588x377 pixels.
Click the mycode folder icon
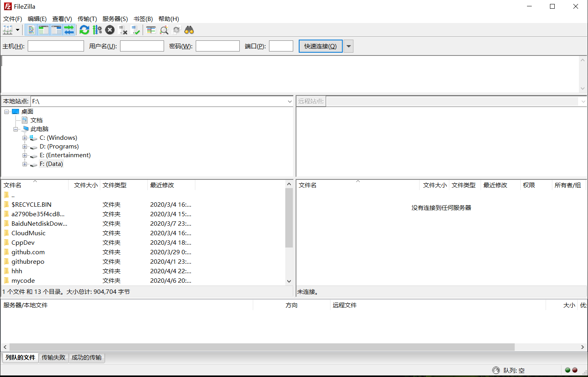point(6,280)
